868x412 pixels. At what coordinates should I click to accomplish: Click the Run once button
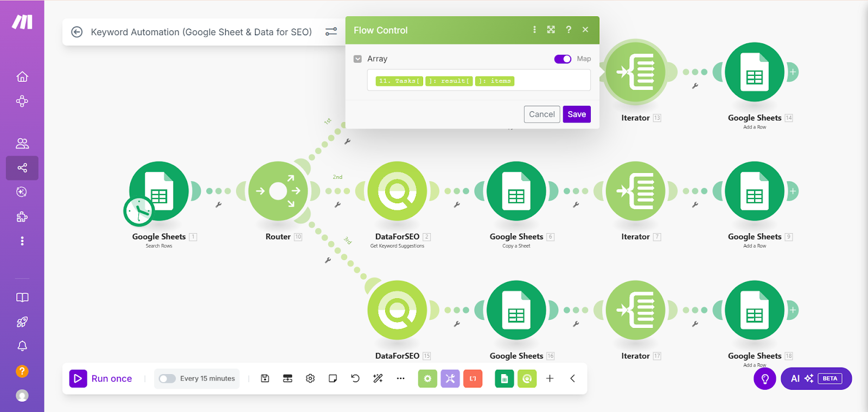pos(101,378)
